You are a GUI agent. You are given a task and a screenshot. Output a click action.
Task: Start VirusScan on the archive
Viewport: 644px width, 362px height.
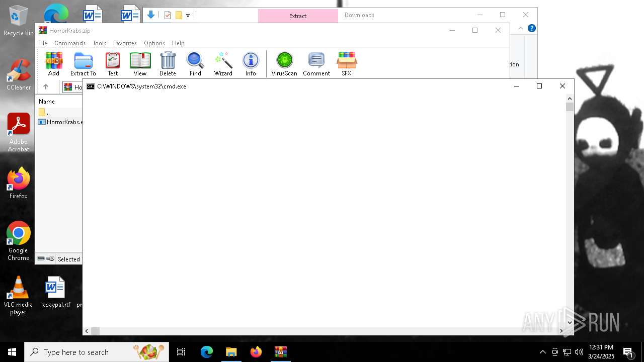284,64
